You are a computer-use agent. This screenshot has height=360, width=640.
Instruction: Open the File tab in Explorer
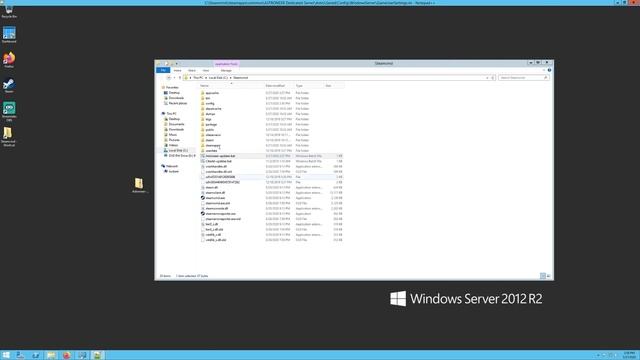(163, 70)
